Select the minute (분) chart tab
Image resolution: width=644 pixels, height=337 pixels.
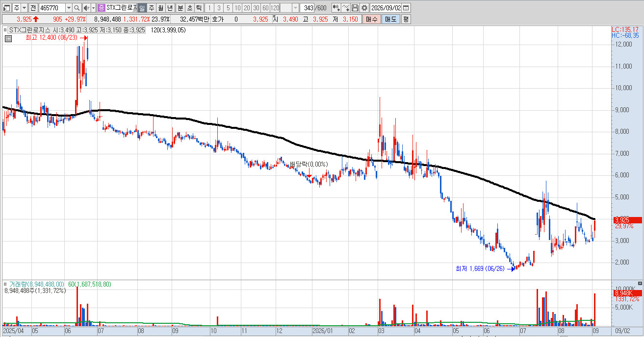(180, 8)
